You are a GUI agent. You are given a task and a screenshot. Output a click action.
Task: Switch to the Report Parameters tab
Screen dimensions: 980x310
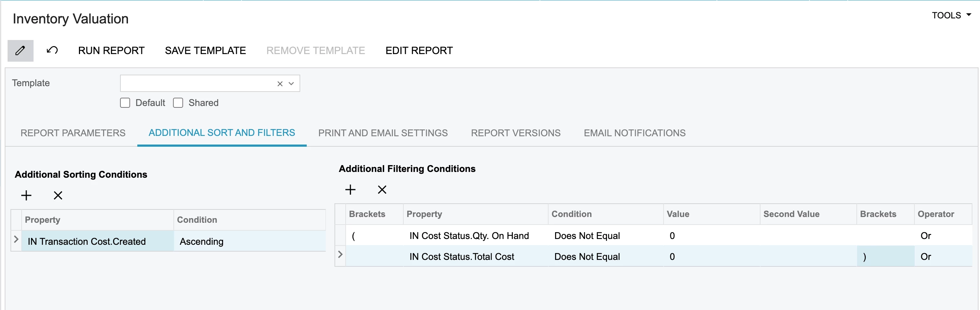pos(73,133)
